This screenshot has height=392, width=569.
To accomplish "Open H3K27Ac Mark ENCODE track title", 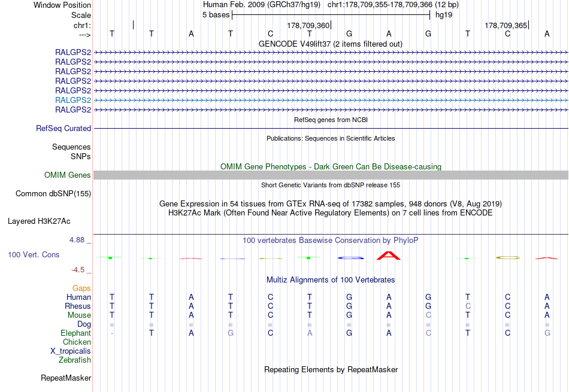I will pyautogui.click(x=331, y=212).
